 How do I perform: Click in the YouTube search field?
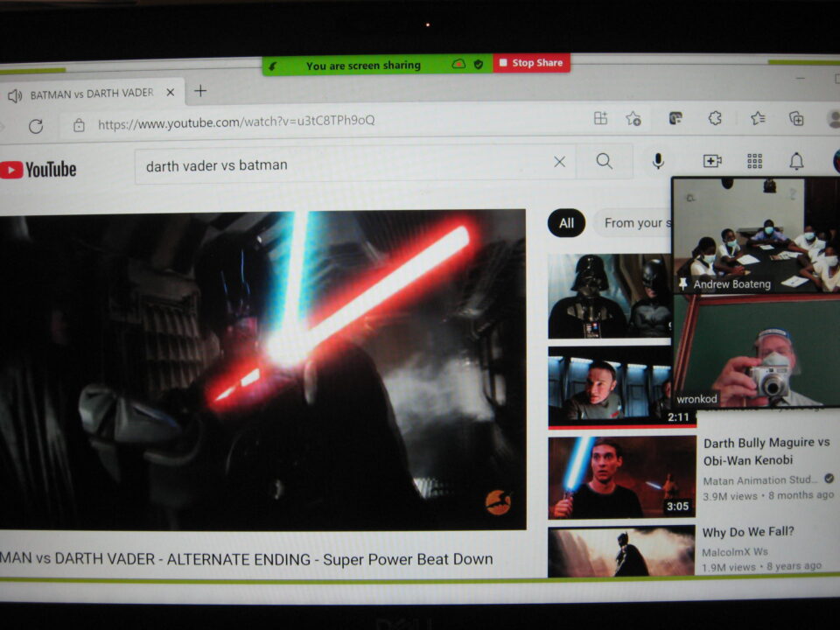(x=341, y=164)
